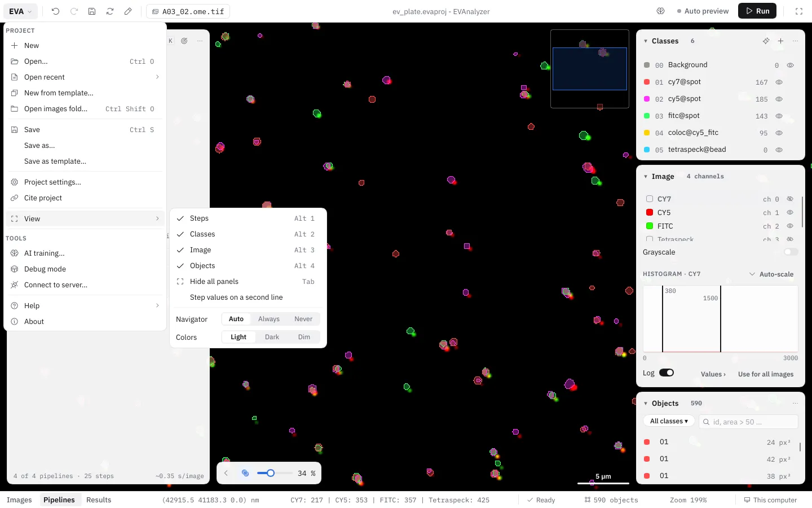Click the zoom slider handle
The width and height of the screenshot is (812, 508).
click(x=271, y=474)
